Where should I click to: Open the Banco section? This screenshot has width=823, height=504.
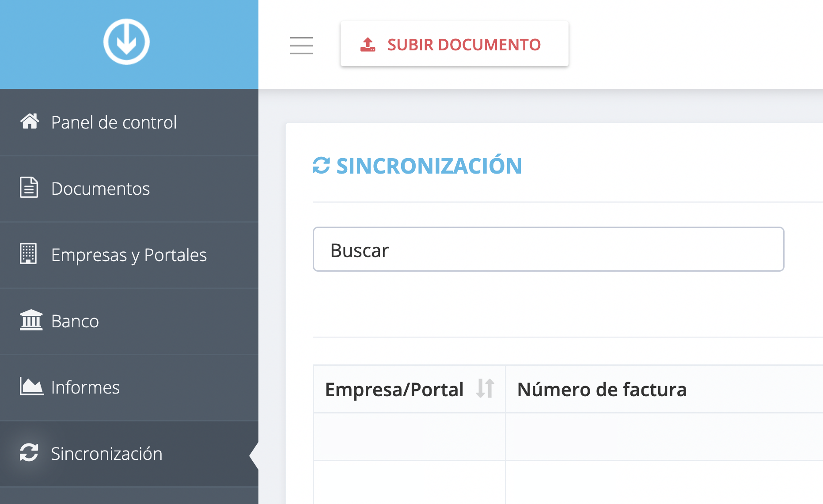(129, 321)
